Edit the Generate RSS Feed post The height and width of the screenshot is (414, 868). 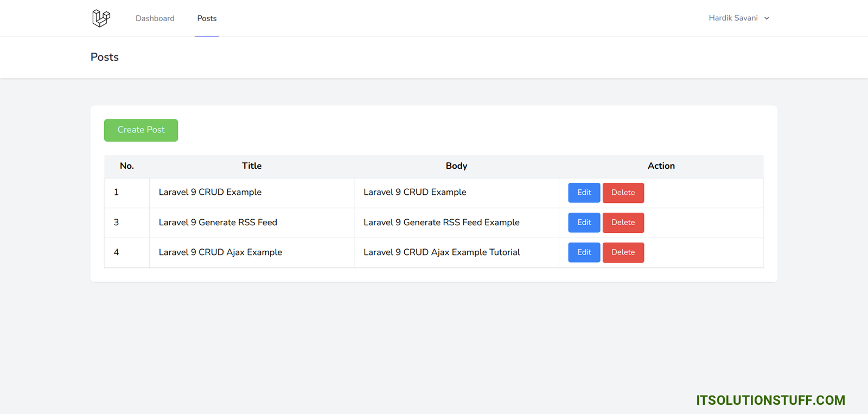pyautogui.click(x=584, y=222)
